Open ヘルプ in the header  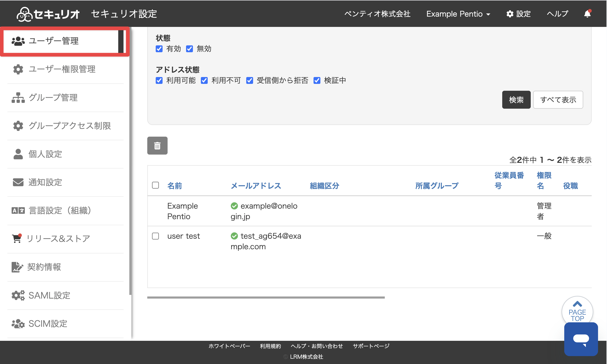(557, 14)
